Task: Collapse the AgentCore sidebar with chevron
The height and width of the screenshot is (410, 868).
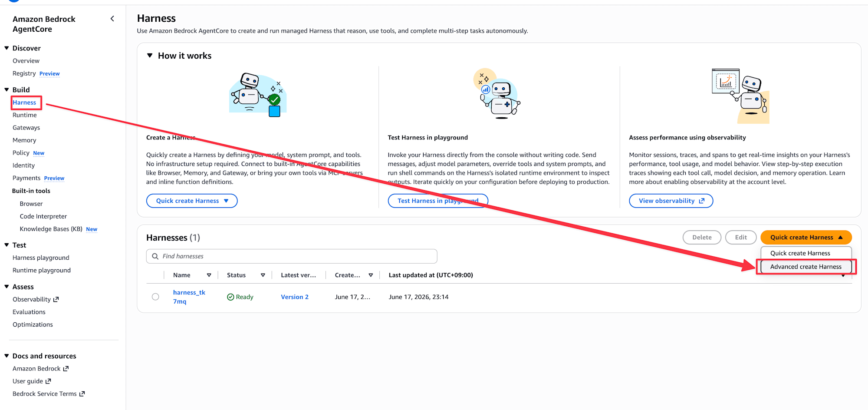Action: click(x=112, y=19)
